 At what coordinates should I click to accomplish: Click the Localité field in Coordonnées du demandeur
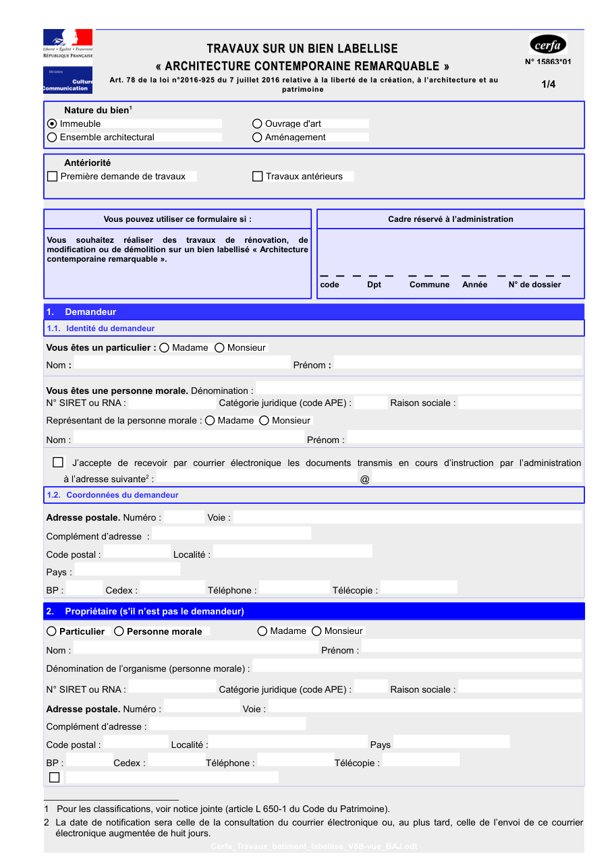(x=293, y=552)
